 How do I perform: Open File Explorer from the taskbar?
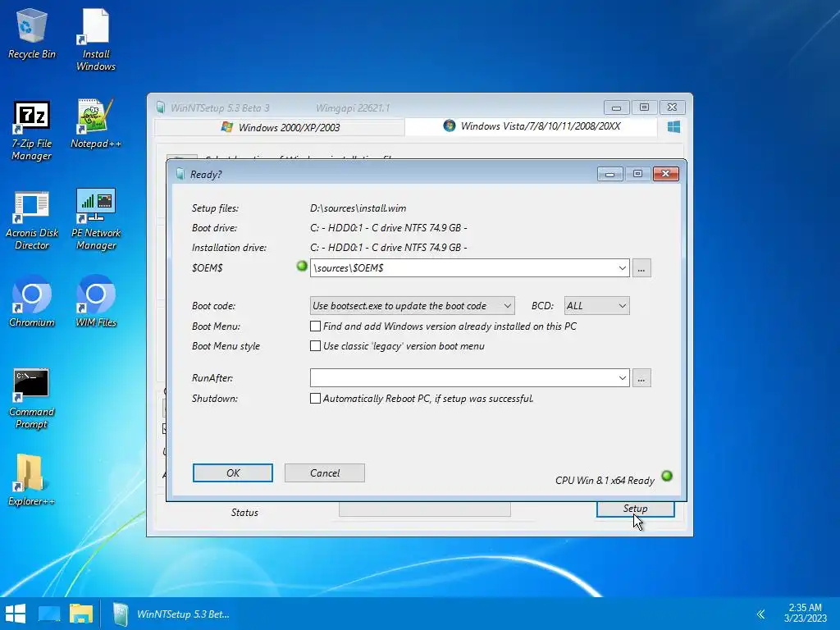[81, 614]
